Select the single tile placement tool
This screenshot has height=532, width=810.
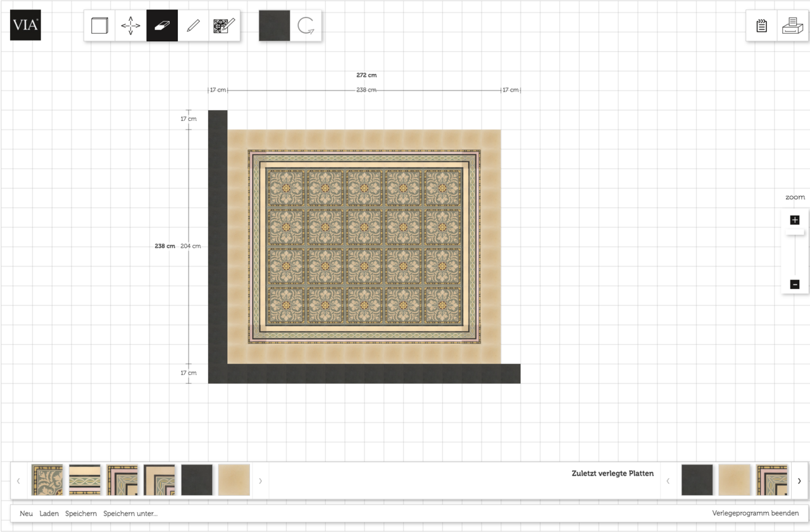point(99,26)
